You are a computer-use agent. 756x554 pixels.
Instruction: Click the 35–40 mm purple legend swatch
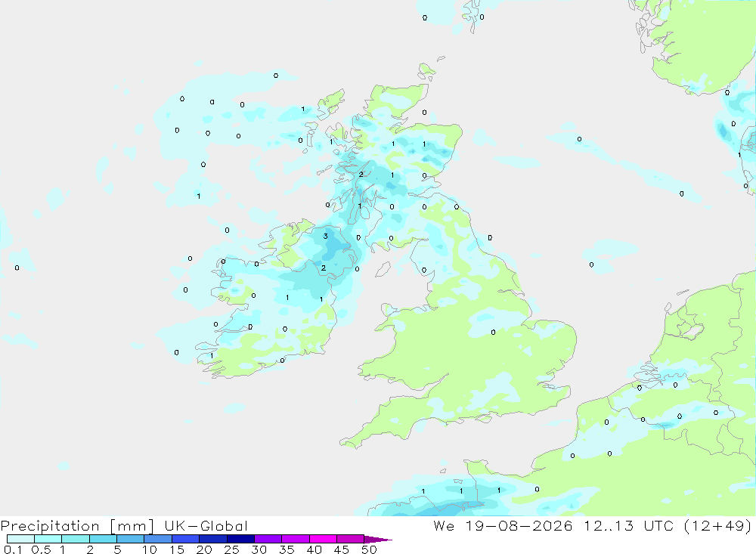pos(295,539)
